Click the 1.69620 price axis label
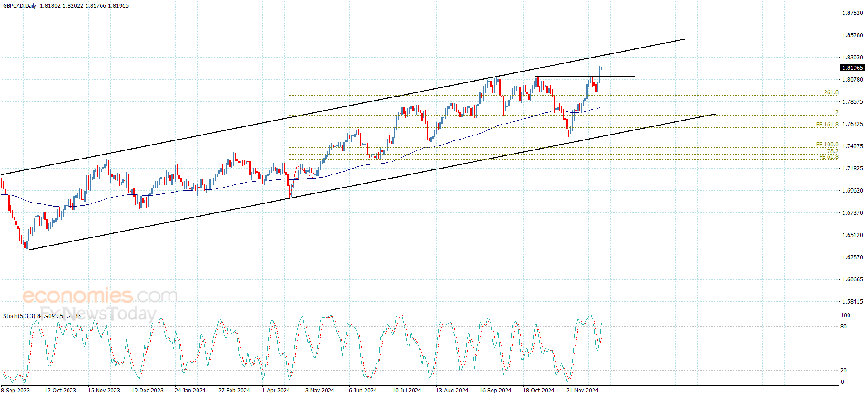 pyautogui.click(x=852, y=191)
